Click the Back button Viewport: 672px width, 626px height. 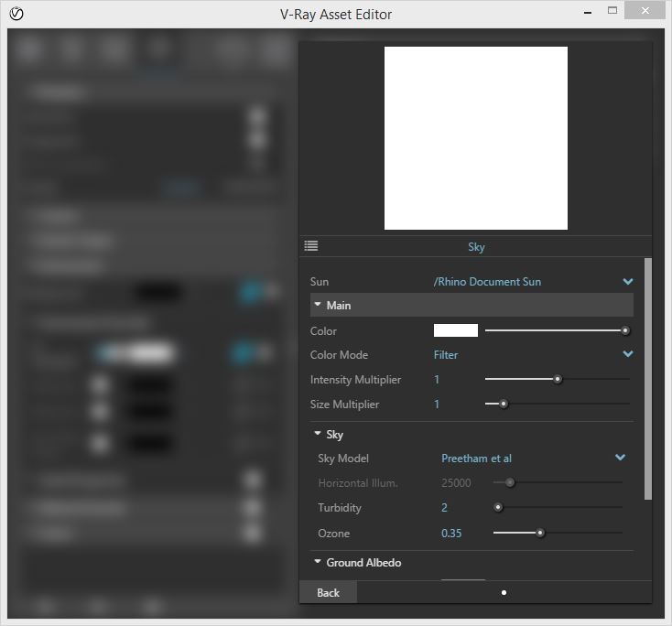coord(328,592)
